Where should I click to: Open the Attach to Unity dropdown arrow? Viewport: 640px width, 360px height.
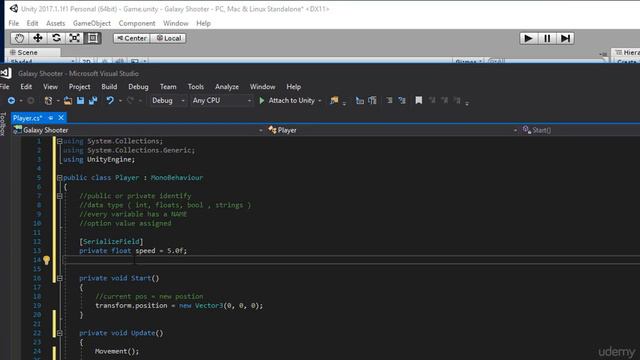(320, 101)
